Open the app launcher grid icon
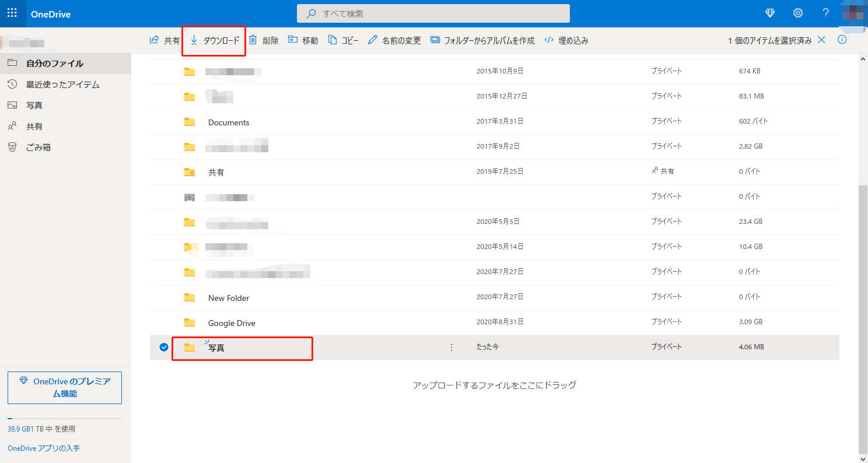The width and height of the screenshot is (868, 463). click(x=12, y=13)
